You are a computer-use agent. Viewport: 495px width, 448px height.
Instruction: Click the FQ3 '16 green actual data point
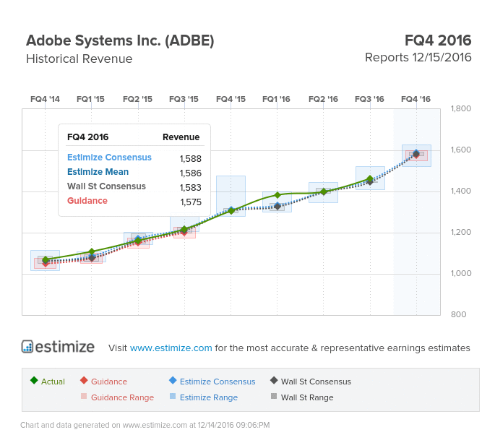click(x=370, y=179)
